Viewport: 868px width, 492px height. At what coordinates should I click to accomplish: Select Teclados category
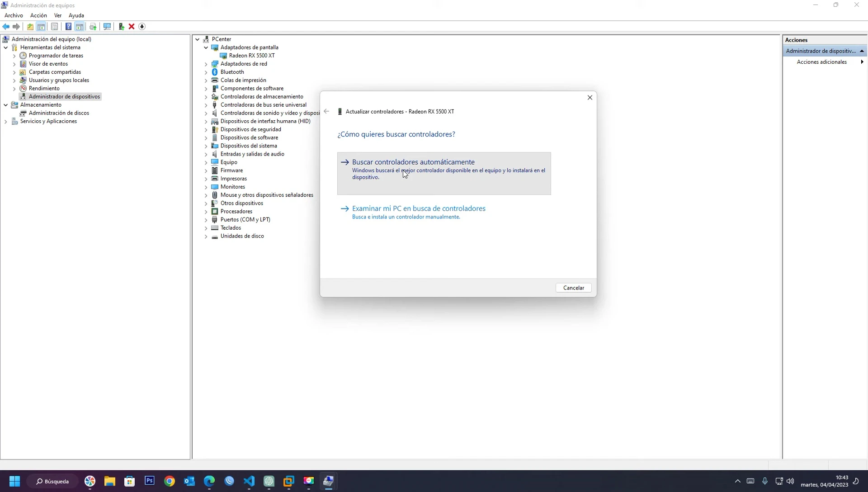pos(231,228)
